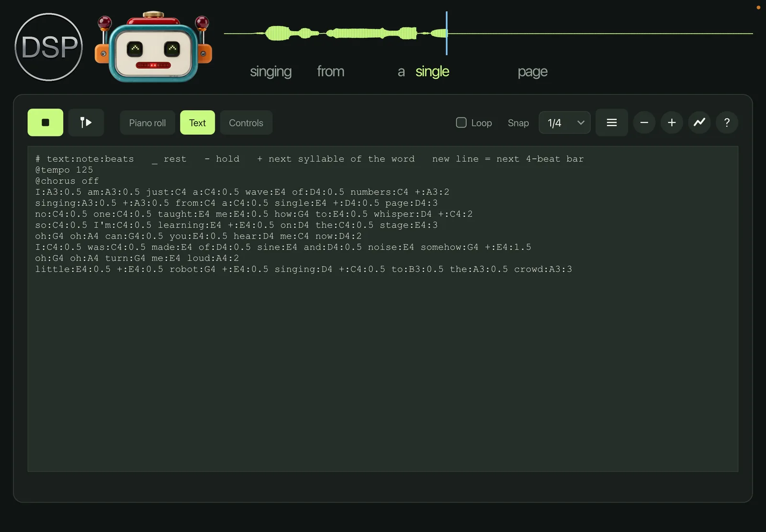The image size is (766, 532).
Task: Click the "@chorus off" line in editor
Action: coord(67,181)
